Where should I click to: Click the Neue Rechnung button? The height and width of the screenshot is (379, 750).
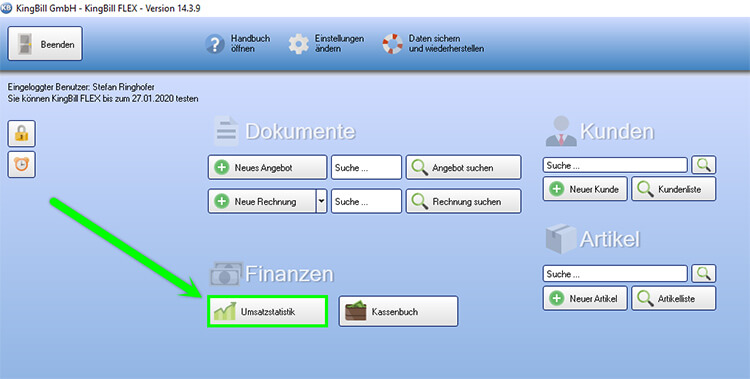click(x=262, y=201)
